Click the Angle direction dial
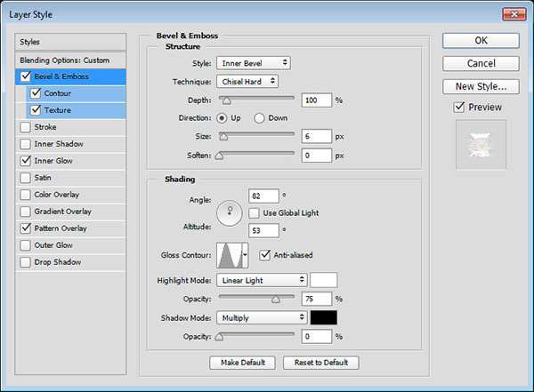This screenshot has height=392, width=534. point(231,212)
